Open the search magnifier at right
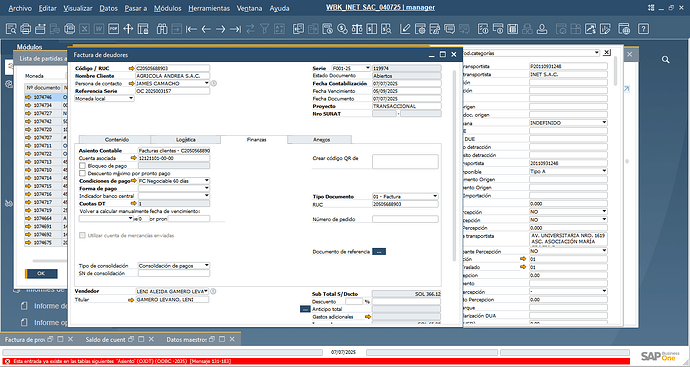 point(665,59)
